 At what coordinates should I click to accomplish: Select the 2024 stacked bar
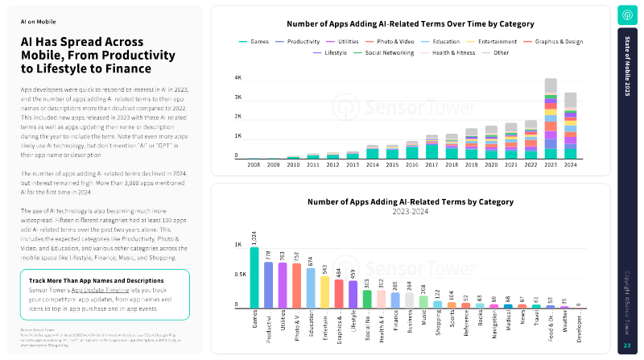(x=570, y=126)
